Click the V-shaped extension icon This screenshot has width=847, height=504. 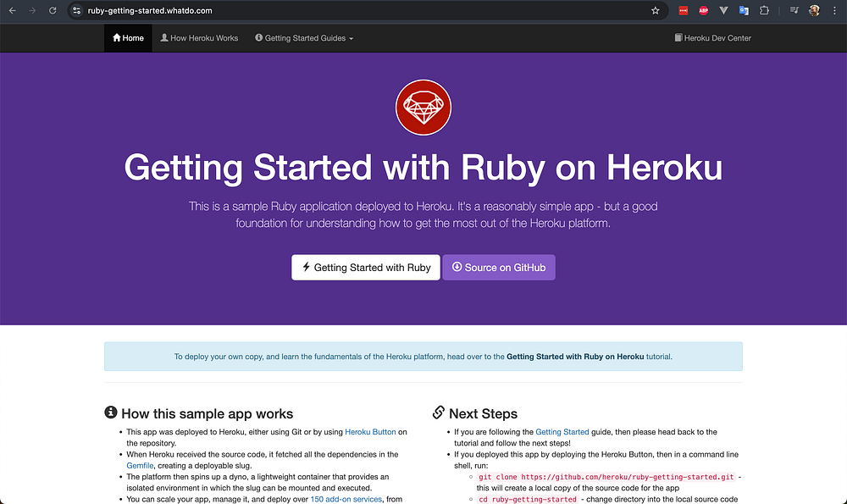point(723,10)
